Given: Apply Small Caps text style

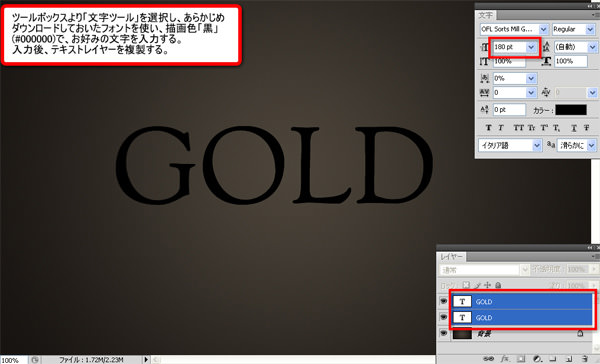Looking at the screenshot, I should tap(532, 128).
